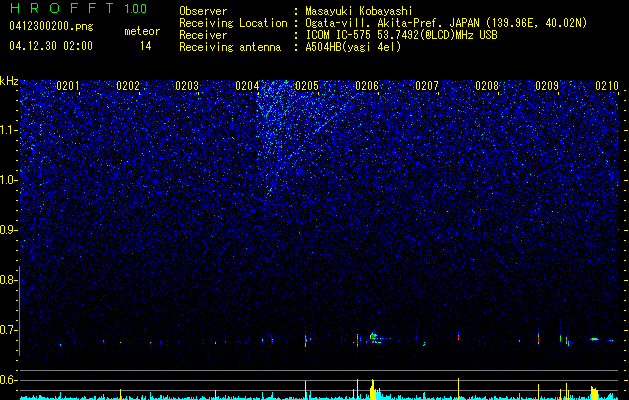Click the observer name Masayuki Kobayashi

click(x=359, y=11)
